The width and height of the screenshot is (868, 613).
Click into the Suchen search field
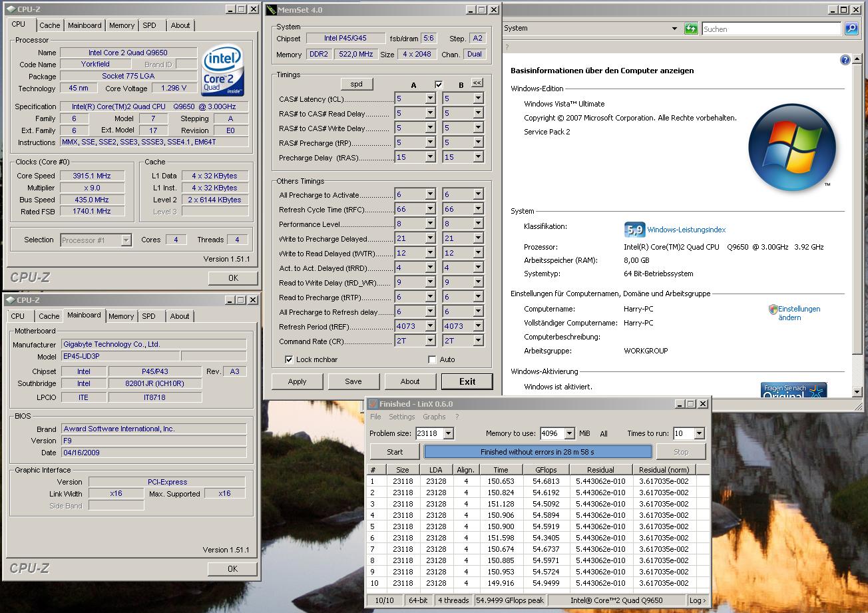point(771,29)
